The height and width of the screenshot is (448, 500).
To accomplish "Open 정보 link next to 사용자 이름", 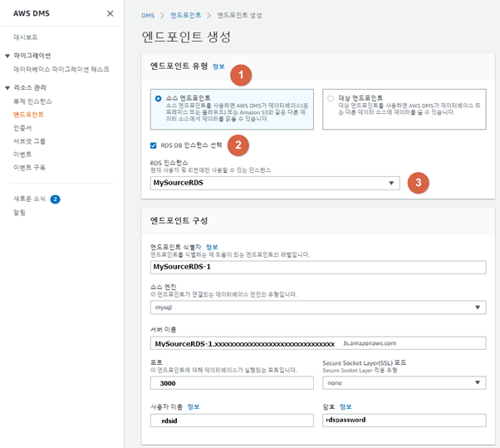I will [x=194, y=406].
